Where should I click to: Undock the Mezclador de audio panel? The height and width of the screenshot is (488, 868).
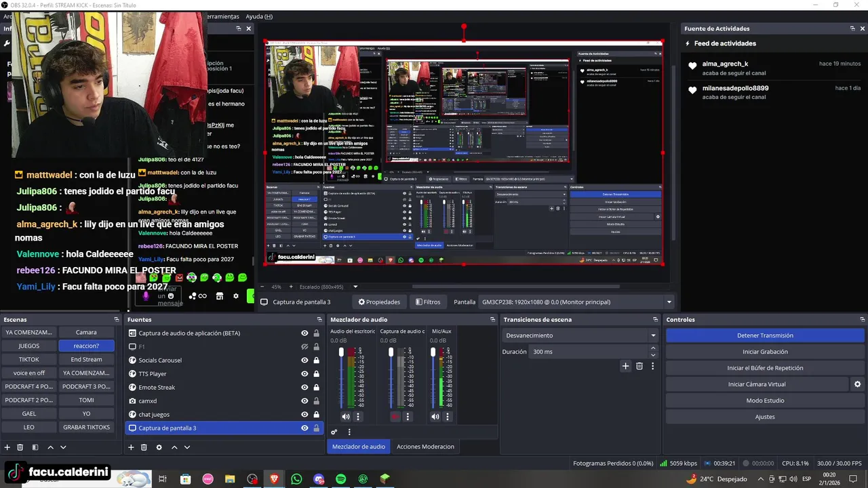click(492, 319)
